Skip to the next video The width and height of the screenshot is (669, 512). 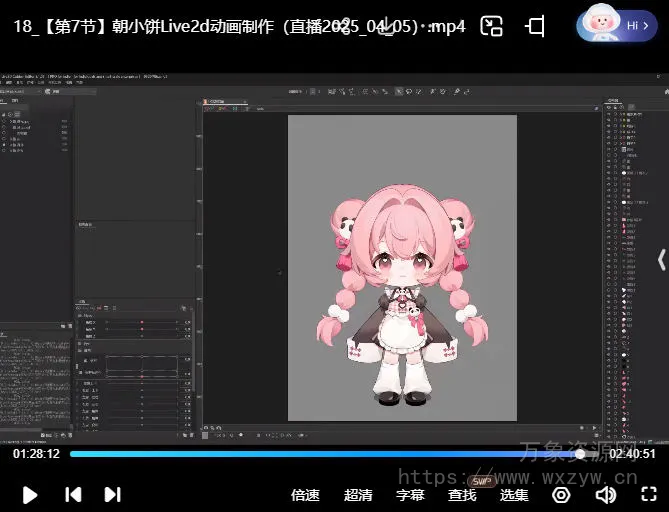coord(113,494)
